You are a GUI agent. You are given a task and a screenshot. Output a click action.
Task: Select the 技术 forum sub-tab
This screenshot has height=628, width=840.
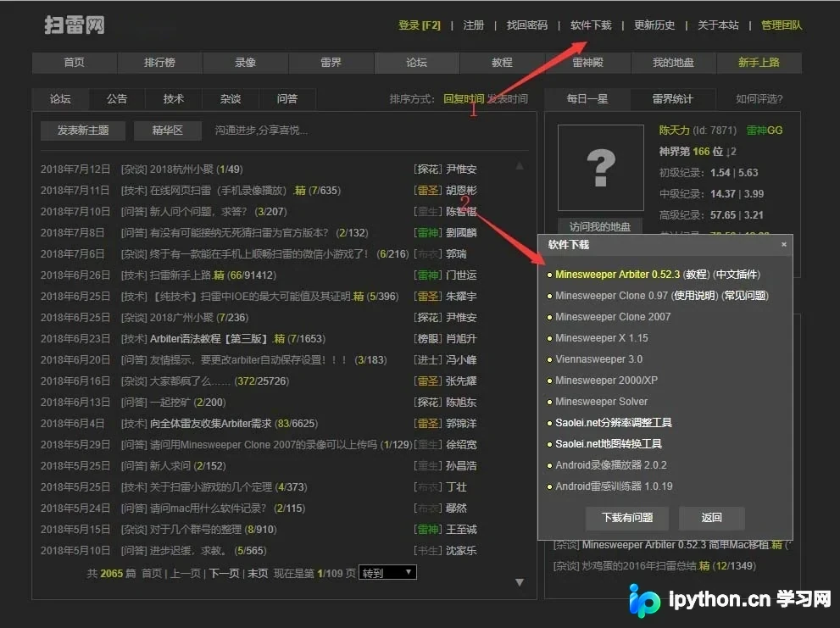(174, 99)
